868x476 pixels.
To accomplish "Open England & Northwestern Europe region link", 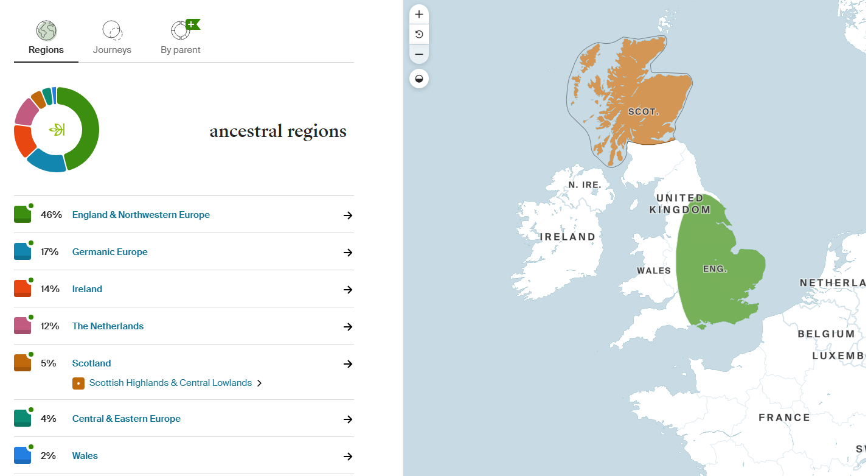I will (x=141, y=215).
